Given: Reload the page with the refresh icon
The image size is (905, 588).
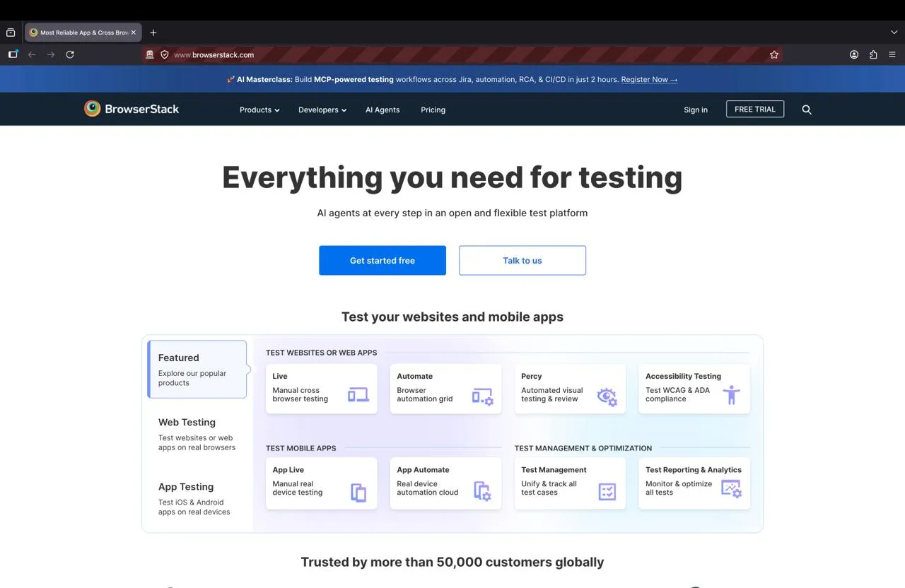Looking at the screenshot, I should 70,54.
